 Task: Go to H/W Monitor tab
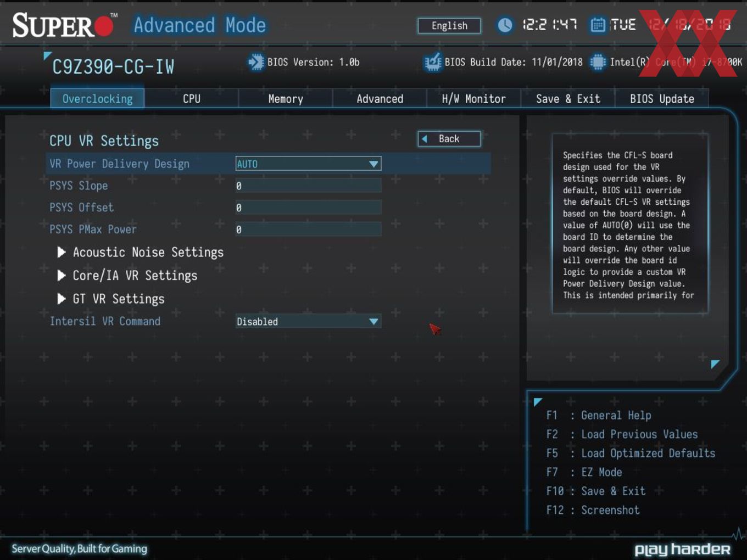pos(473,99)
